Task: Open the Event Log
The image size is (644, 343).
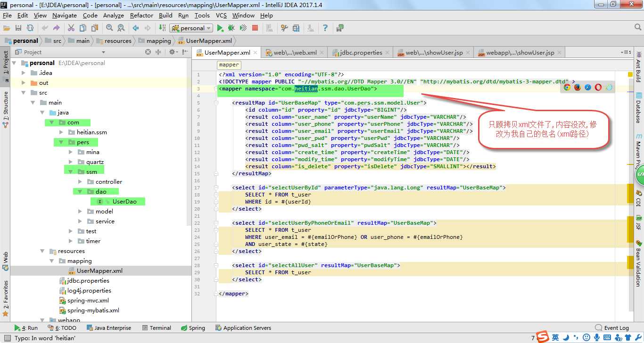Action: pos(611,328)
